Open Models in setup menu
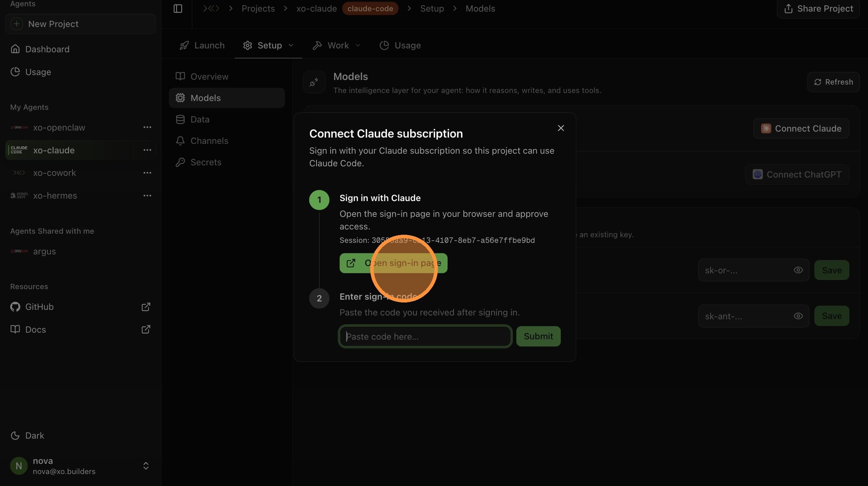Screen dimensions: 868x486 227,98
